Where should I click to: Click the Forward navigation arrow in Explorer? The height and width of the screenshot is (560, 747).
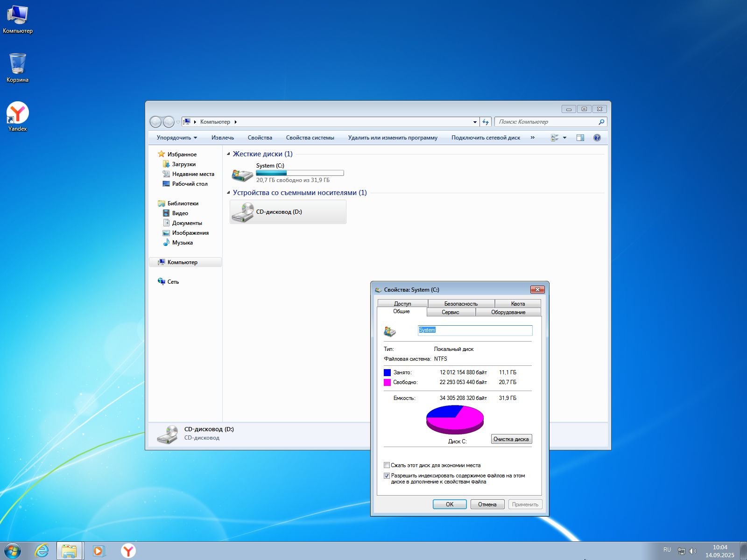169,122
